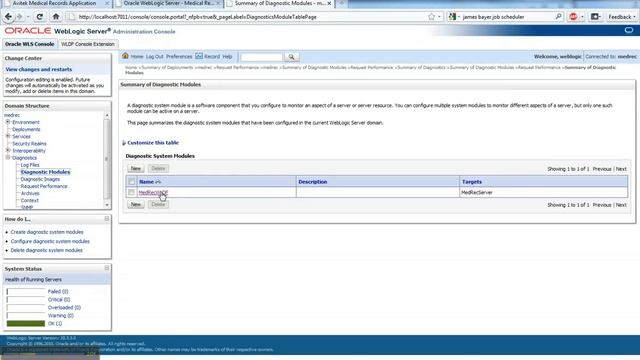Screen dimensions: 640x360
Task: Switch to Oracle WebLogic Server - Medical Re... tab
Action: (168, 3)
